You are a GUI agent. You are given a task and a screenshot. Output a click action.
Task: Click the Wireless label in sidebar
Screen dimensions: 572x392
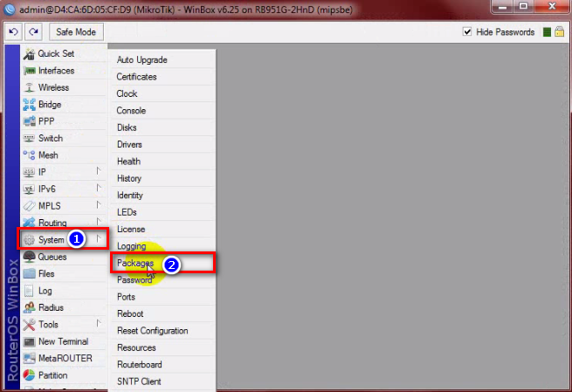point(53,87)
